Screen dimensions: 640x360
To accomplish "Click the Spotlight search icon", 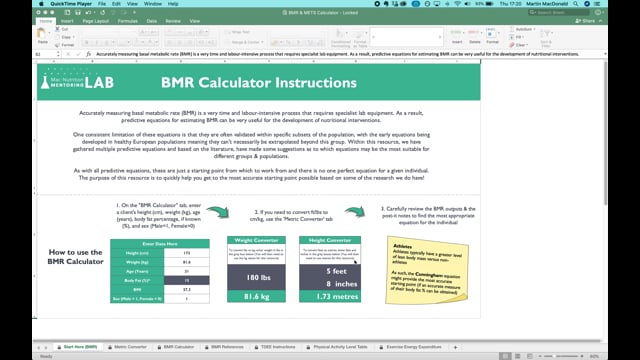I will tap(576, 4).
